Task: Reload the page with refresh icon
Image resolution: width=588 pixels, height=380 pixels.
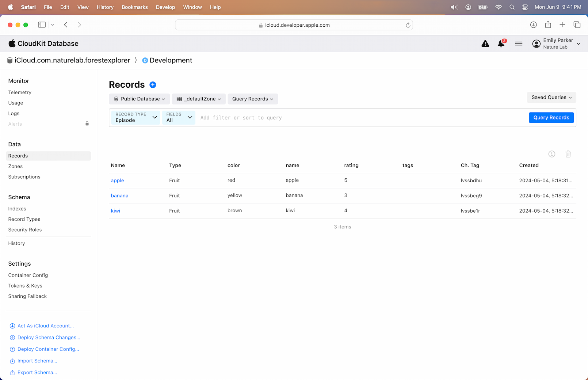Action: [x=408, y=25]
